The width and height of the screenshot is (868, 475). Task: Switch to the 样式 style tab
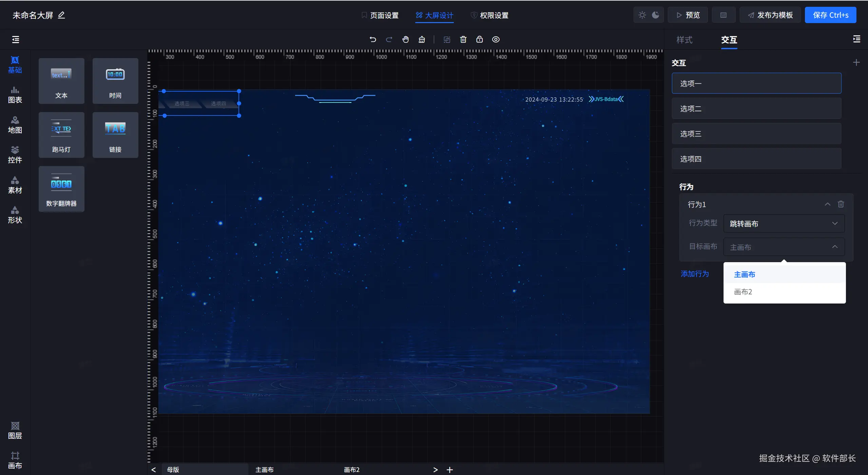click(x=684, y=40)
